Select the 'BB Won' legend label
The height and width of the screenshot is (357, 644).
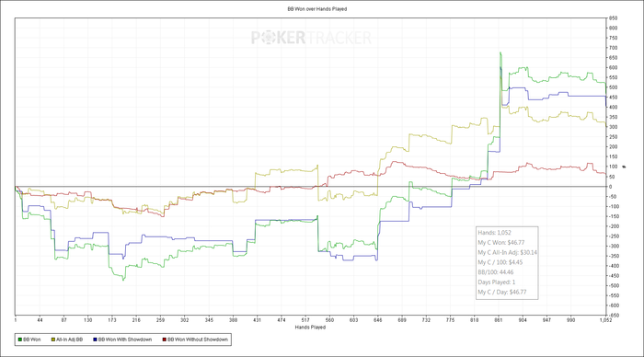pyautogui.click(x=31, y=340)
